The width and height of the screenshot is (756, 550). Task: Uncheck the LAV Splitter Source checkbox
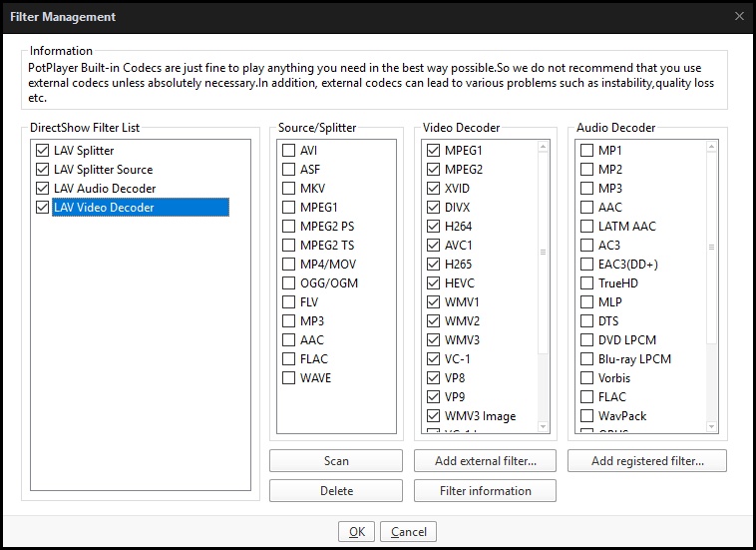pos(43,170)
